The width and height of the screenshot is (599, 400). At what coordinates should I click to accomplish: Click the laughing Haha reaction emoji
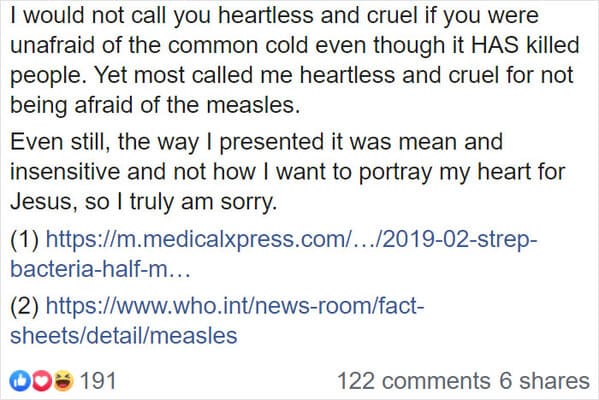63,381
